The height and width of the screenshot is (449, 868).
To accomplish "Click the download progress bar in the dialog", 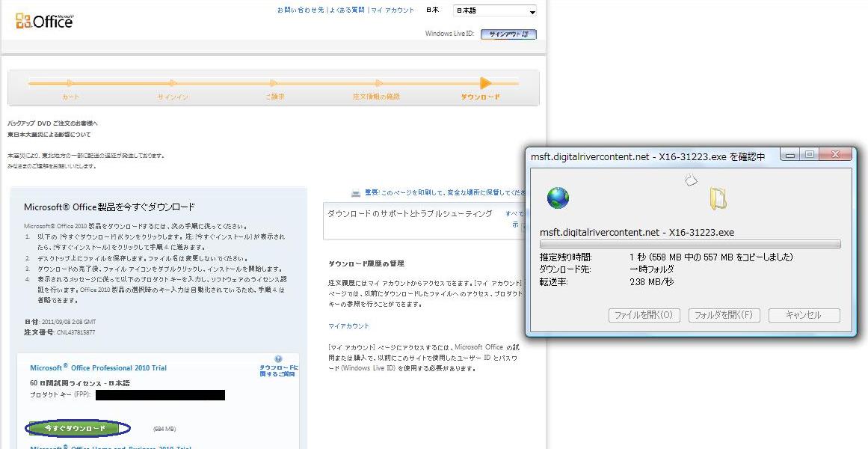I will click(x=690, y=244).
